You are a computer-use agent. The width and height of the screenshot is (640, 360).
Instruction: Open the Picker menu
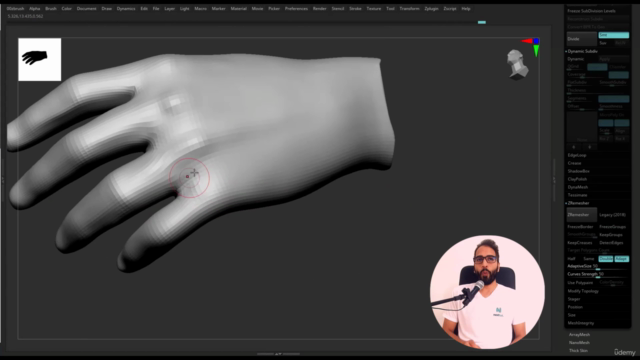[274, 9]
